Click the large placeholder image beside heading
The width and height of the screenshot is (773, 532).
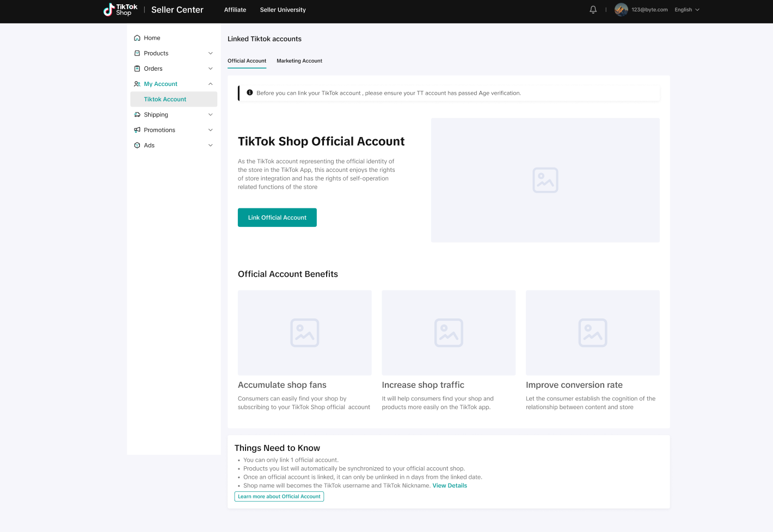[x=545, y=180]
